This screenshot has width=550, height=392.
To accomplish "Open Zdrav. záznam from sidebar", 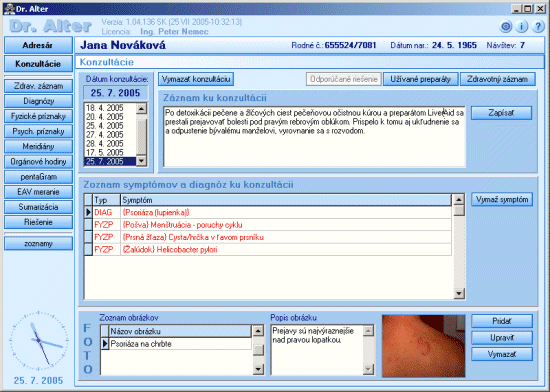I will tap(38, 86).
